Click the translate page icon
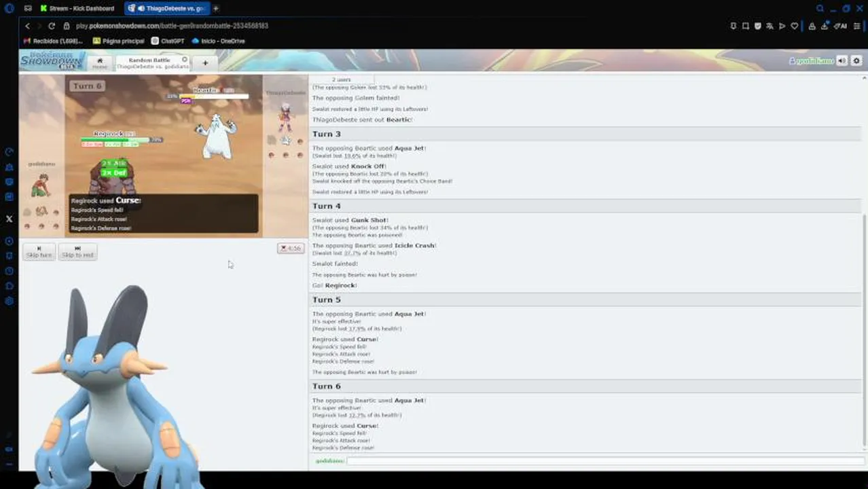This screenshot has width=868, height=489. coord(770,26)
